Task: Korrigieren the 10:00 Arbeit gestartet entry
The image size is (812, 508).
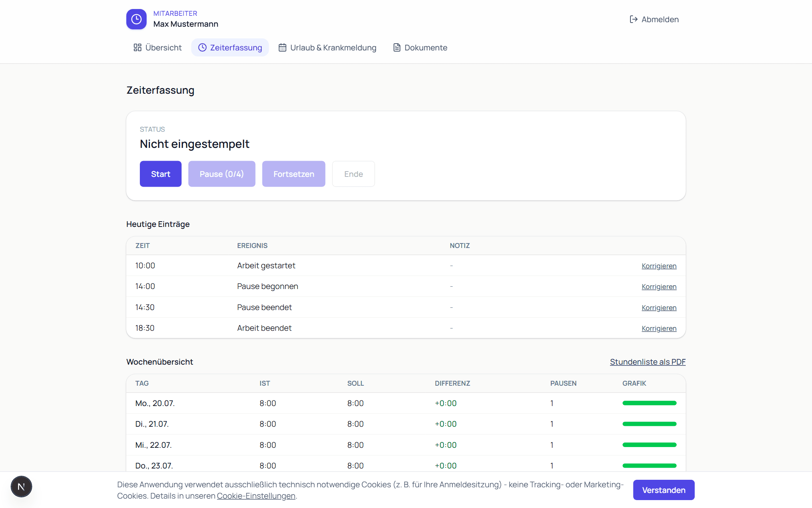Action: click(x=659, y=266)
